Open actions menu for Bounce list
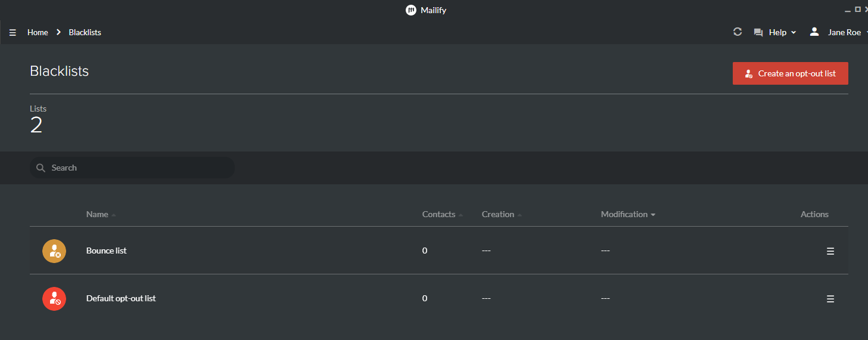This screenshot has height=340, width=868. (830, 251)
